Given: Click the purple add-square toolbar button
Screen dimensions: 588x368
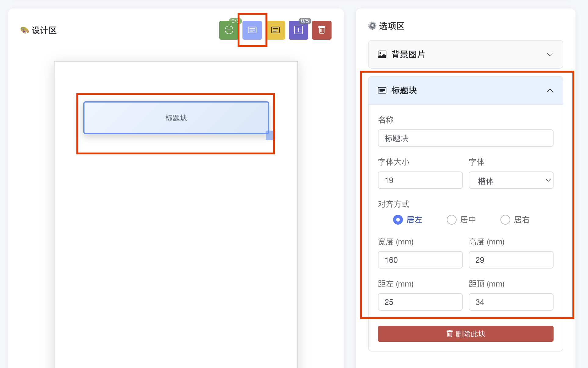Looking at the screenshot, I should 299,30.
